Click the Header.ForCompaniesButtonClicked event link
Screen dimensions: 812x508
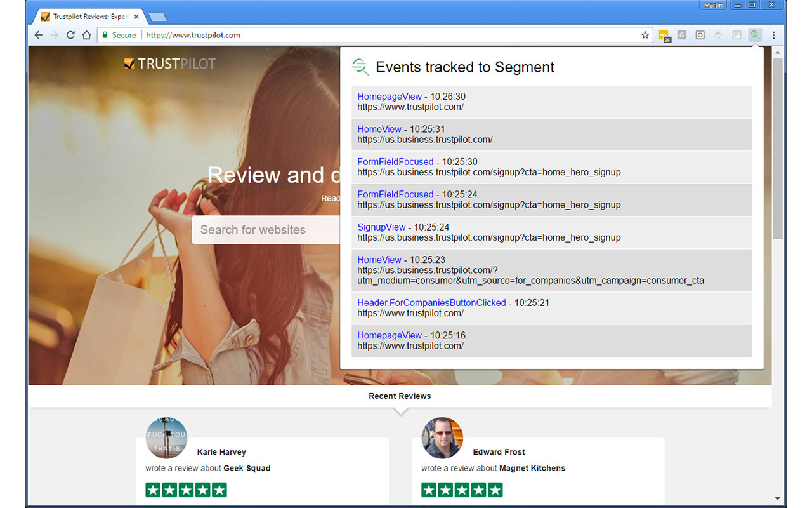click(431, 302)
